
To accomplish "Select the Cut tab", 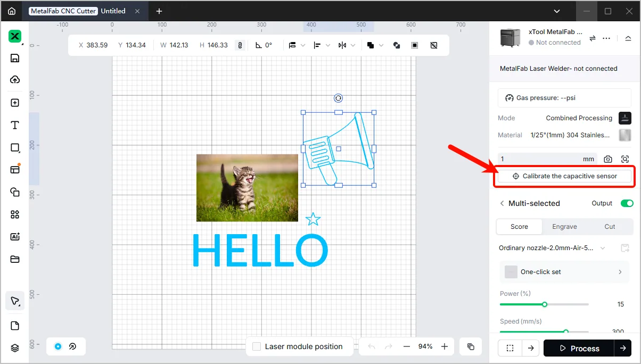I will 610,227.
